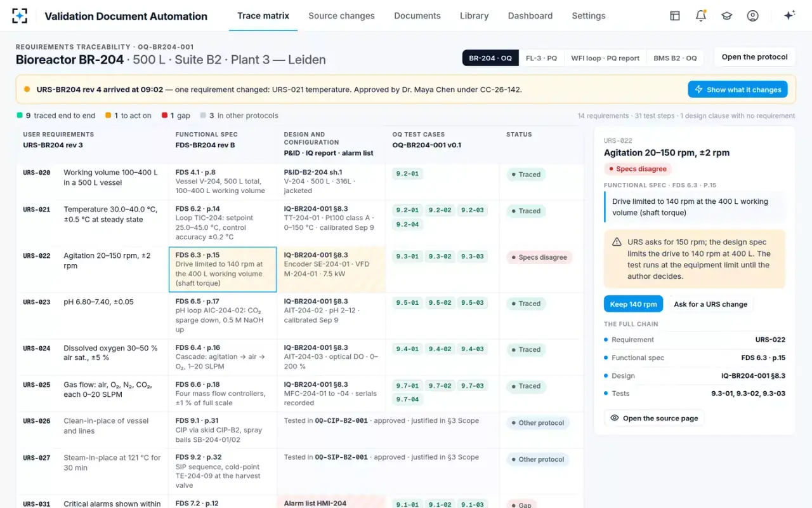Click Open the protocol button
The height and width of the screenshot is (508, 812).
click(x=755, y=57)
